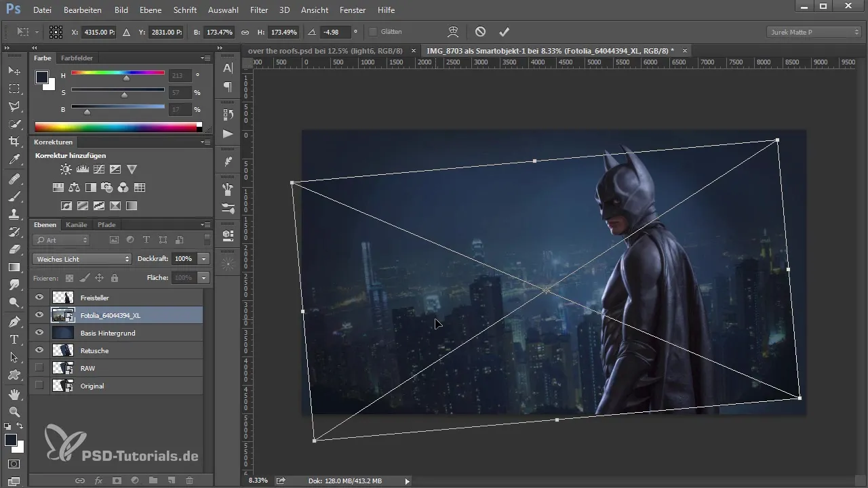Image resolution: width=868 pixels, height=488 pixels.
Task: Switch to over the roofs.psd document tab
Action: (x=325, y=51)
